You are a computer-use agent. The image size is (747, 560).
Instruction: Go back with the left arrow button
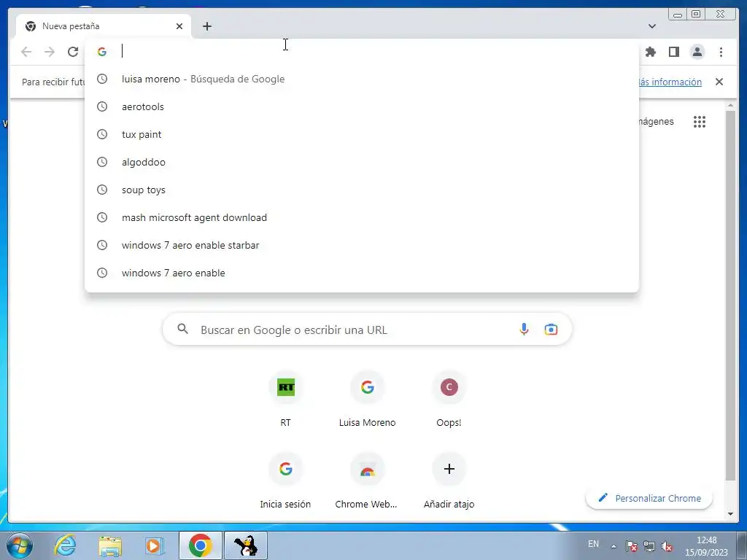coord(26,52)
